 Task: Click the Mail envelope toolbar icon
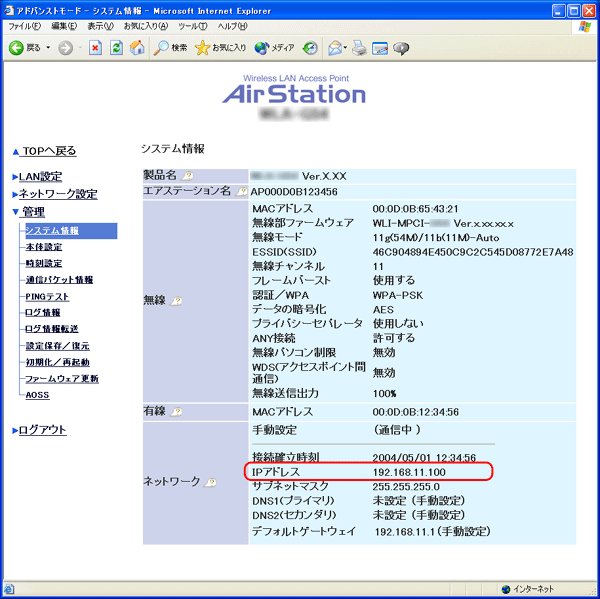click(335, 48)
